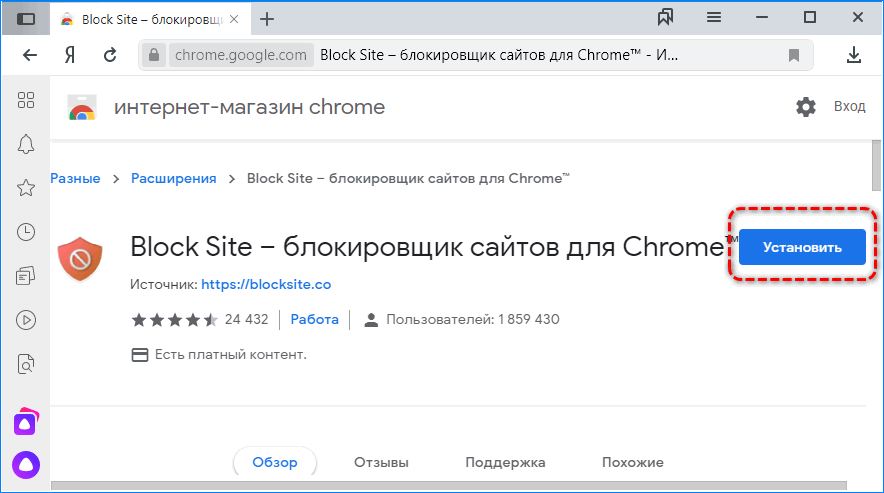The image size is (884, 493).
Task: Open notifications bell in the sidebar
Action: tap(27, 143)
